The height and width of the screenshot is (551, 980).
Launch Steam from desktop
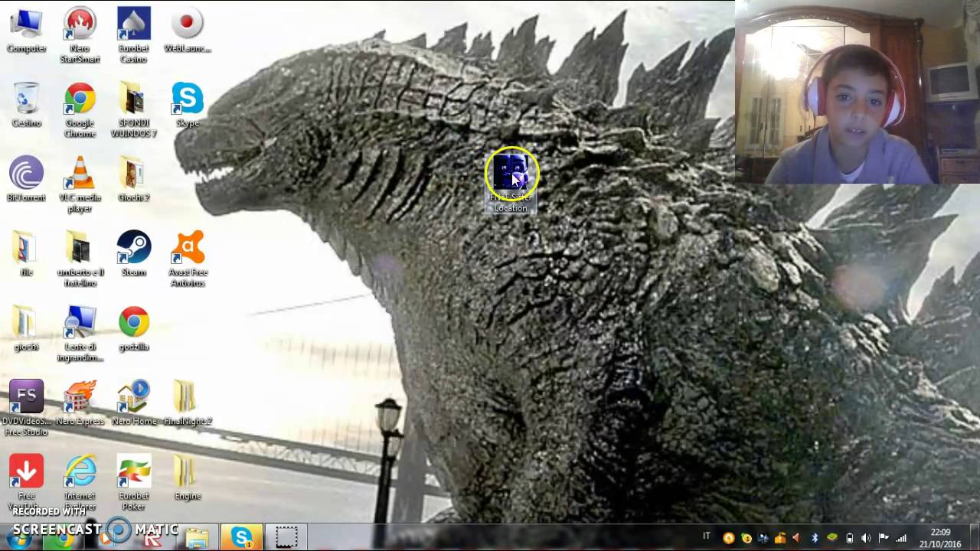(x=134, y=253)
